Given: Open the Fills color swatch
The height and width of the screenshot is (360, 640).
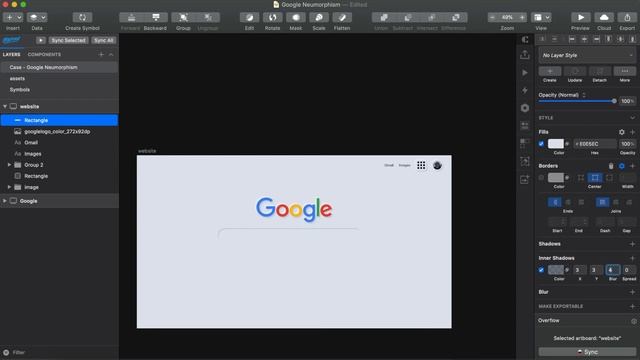Looking at the screenshot, I should click(x=556, y=144).
